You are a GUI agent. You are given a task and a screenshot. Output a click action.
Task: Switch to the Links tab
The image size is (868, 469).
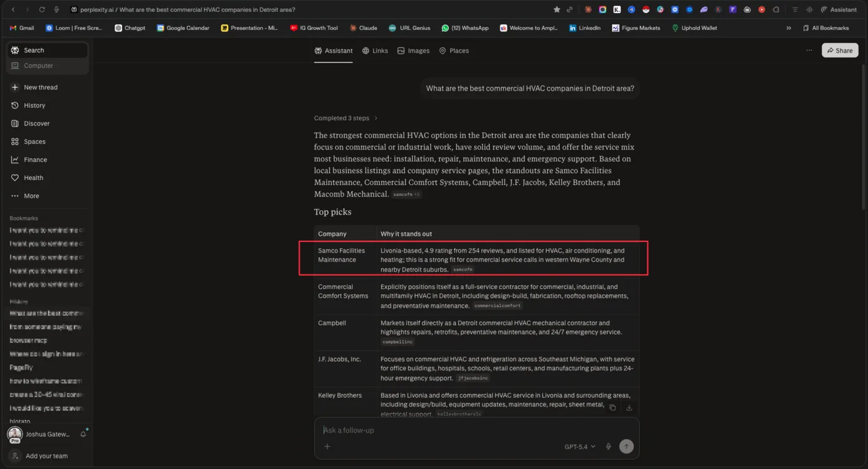(375, 51)
